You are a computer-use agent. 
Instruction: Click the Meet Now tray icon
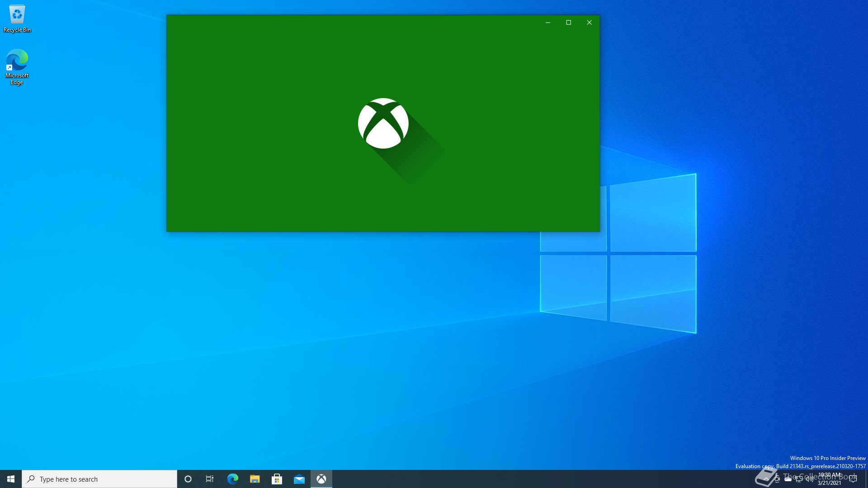point(777,479)
